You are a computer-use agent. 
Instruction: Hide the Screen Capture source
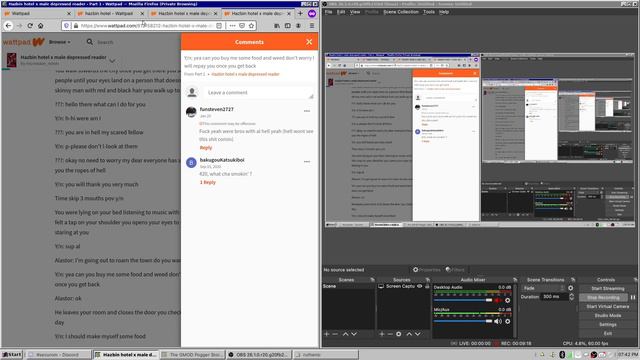coord(420,286)
